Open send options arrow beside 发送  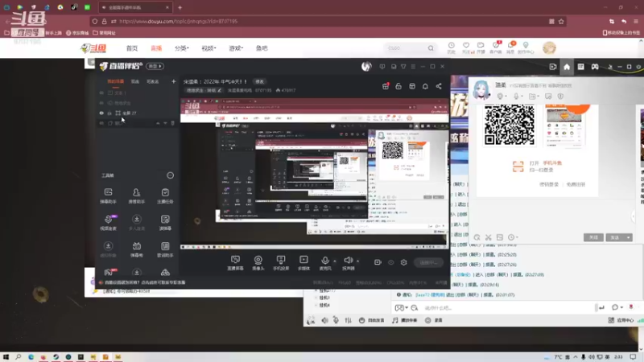[x=629, y=237]
